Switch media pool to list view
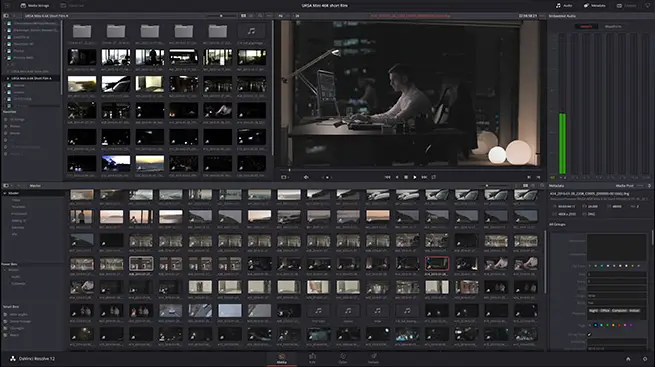 [x=533, y=185]
